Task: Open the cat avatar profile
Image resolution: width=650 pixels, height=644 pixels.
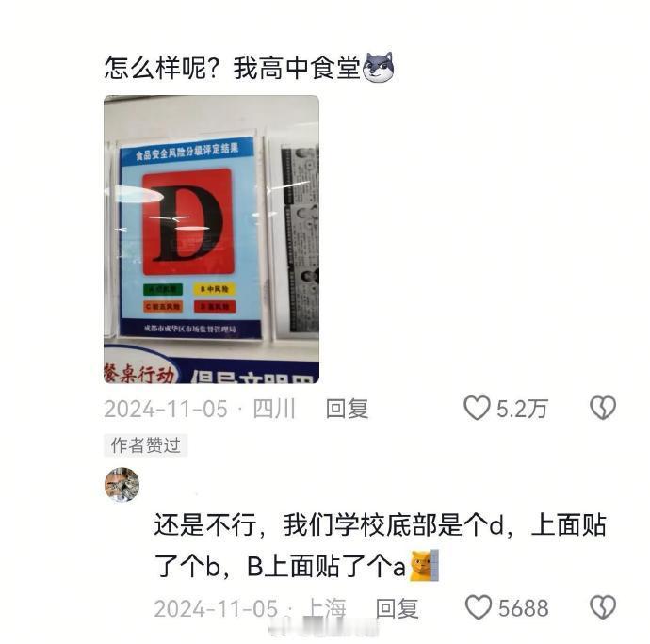Action: click(x=122, y=485)
